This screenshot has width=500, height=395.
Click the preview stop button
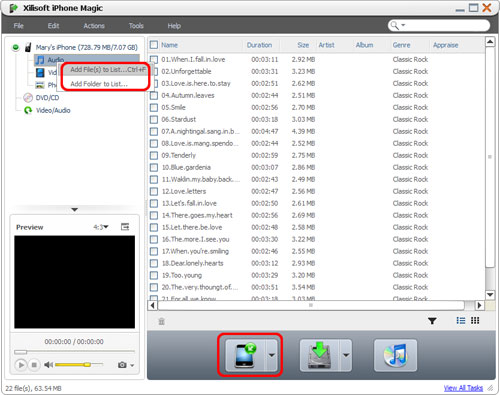click(34, 365)
